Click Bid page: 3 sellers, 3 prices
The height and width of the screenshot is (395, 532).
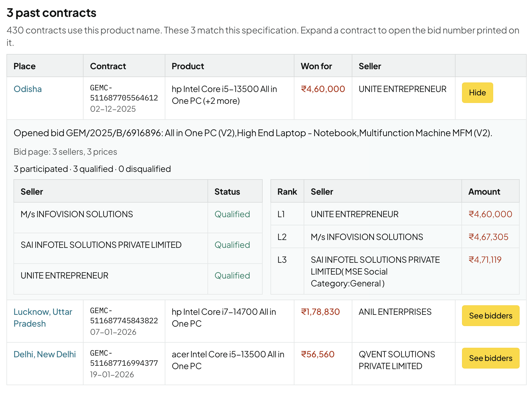pos(65,152)
